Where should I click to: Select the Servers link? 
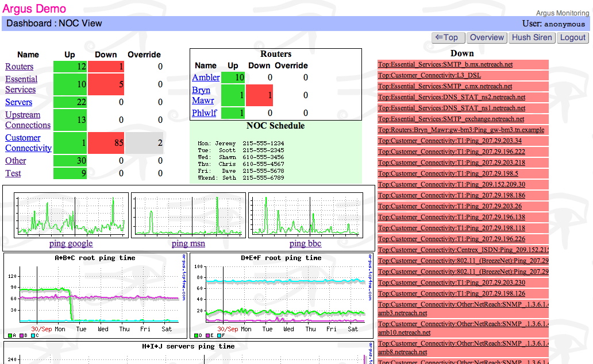[18, 102]
